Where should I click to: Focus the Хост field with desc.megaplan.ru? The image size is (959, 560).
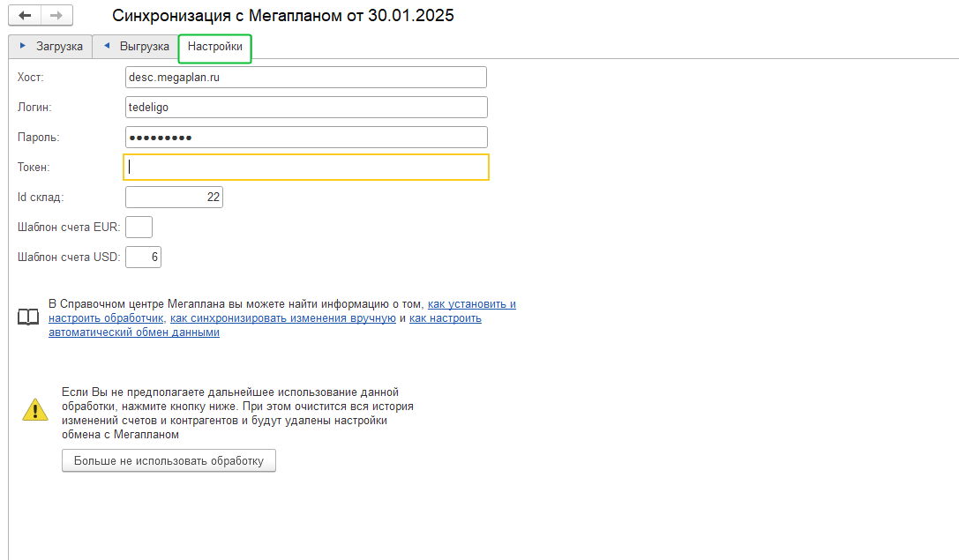click(306, 78)
